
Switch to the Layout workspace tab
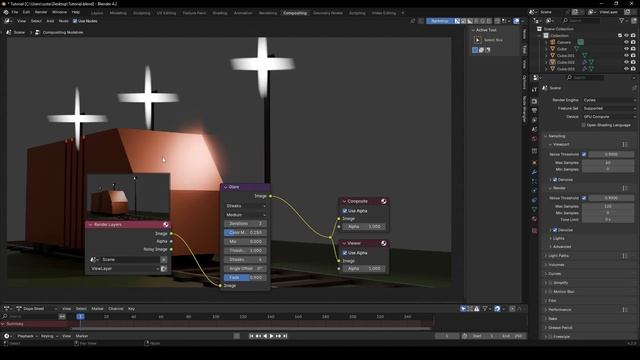97,13
